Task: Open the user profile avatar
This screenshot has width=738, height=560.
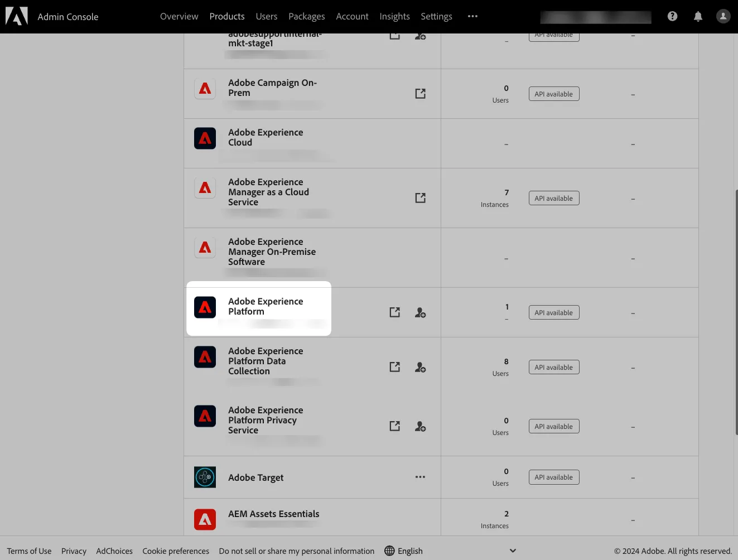Action: (723, 16)
